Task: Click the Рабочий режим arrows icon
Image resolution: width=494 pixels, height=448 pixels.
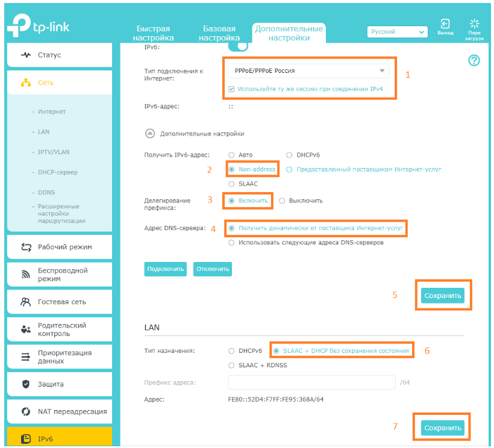Action: click(x=26, y=247)
